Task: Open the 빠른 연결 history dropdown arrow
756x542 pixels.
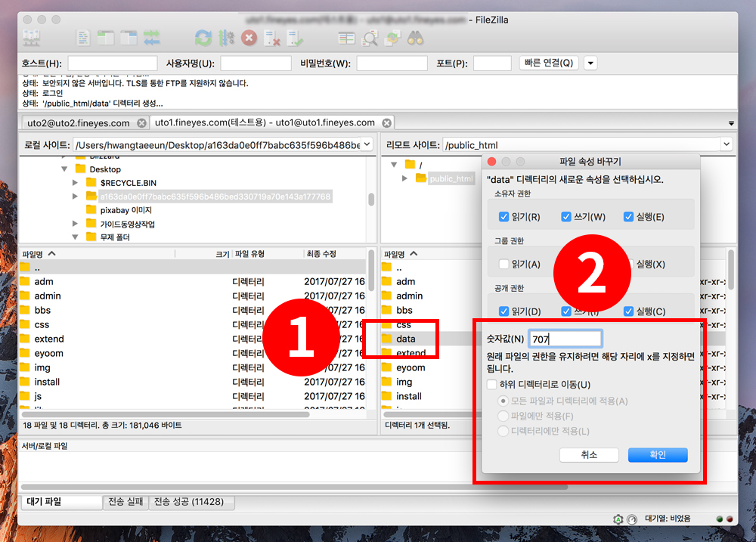Action: pyautogui.click(x=590, y=63)
